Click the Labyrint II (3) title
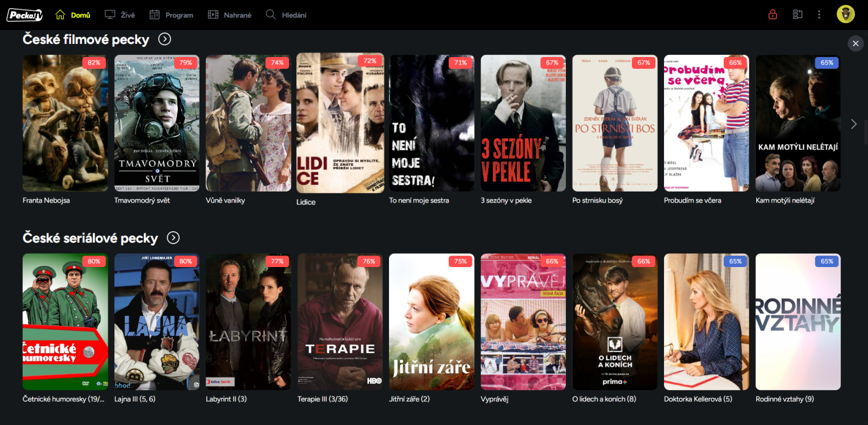868x425 pixels. tap(226, 399)
